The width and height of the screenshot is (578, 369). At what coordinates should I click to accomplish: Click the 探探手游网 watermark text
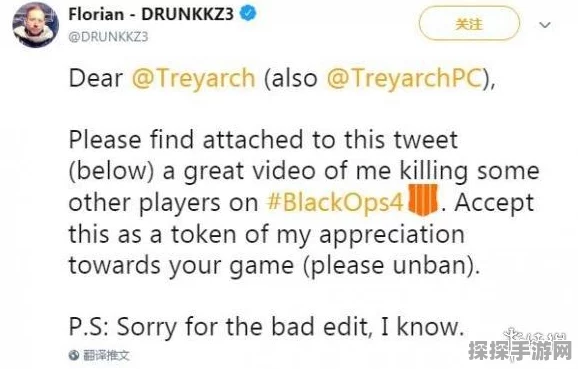(x=520, y=351)
